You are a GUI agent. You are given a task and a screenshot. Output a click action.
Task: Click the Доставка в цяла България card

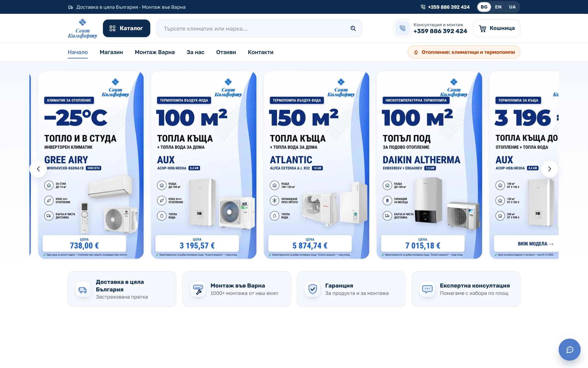click(122, 289)
